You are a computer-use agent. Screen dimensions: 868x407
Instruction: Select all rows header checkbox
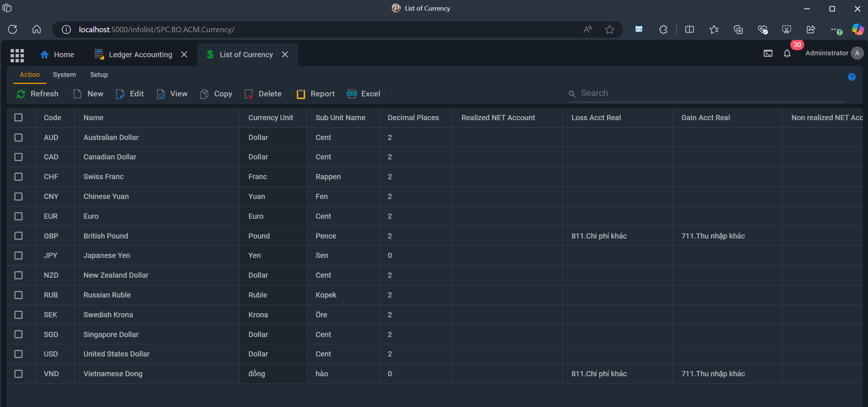click(x=18, y=118)
